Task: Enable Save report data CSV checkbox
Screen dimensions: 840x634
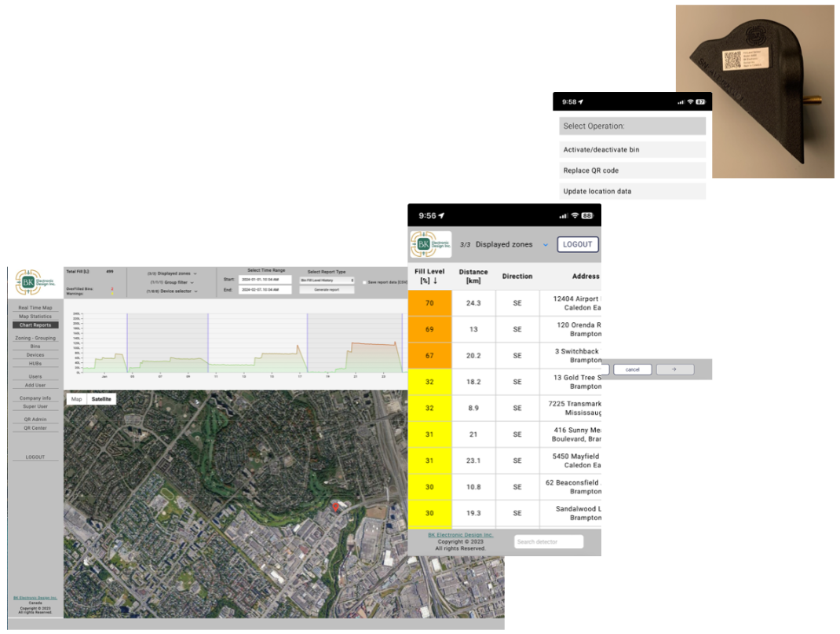Action: point(363,280)
